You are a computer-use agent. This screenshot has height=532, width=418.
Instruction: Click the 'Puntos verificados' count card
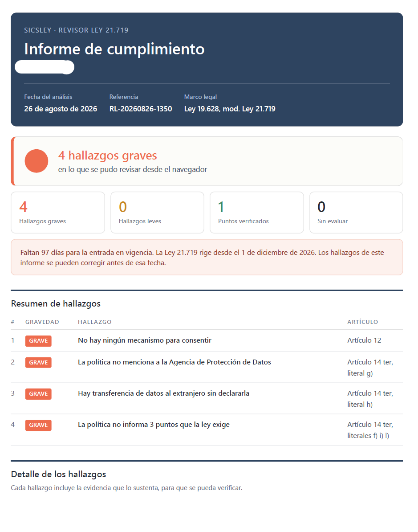coord(256,213)
